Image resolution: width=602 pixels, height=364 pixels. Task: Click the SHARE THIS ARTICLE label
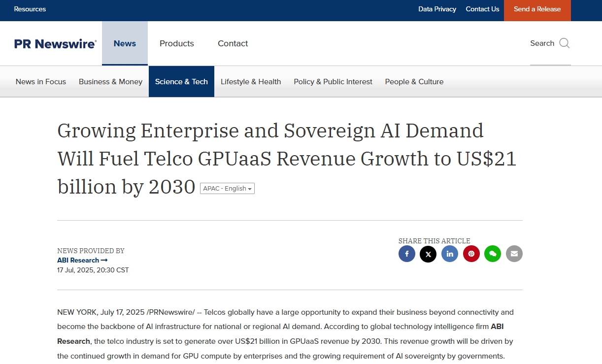[x=435, y=241]
